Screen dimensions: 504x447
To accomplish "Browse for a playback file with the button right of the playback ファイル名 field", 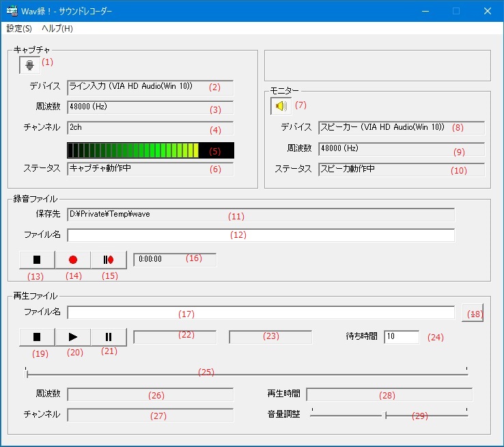I will (473, 313).
